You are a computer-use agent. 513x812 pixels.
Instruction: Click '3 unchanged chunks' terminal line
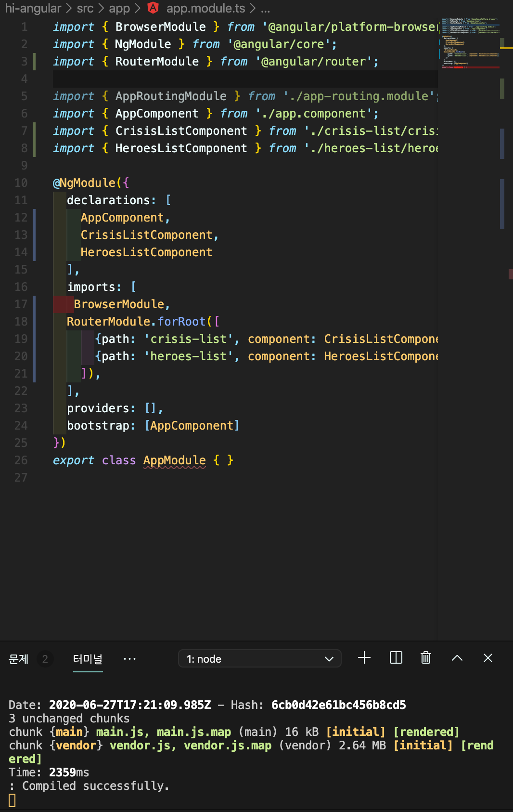(x=69, y=719)
